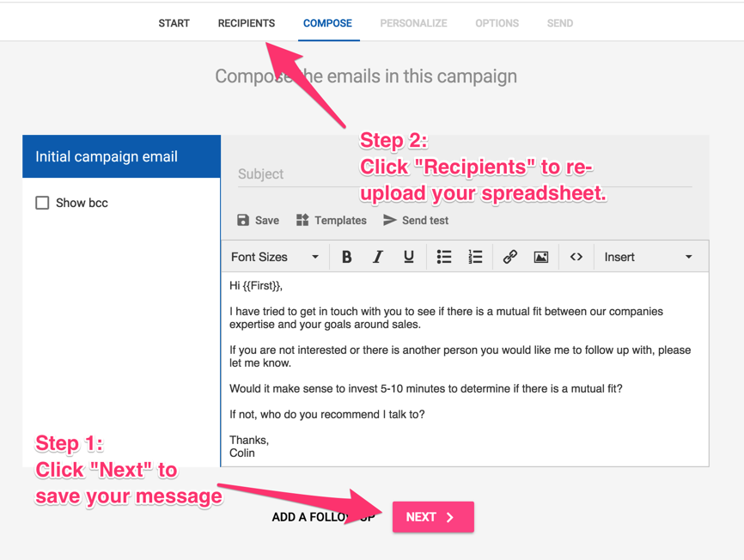Open saved email Templates

point(331,220)
